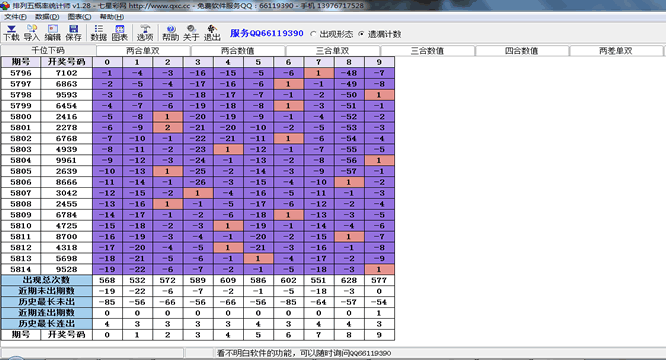Click the 导入 import toolbar icon
This screenshot has width=666, height=360.
[x=31, y=33]
